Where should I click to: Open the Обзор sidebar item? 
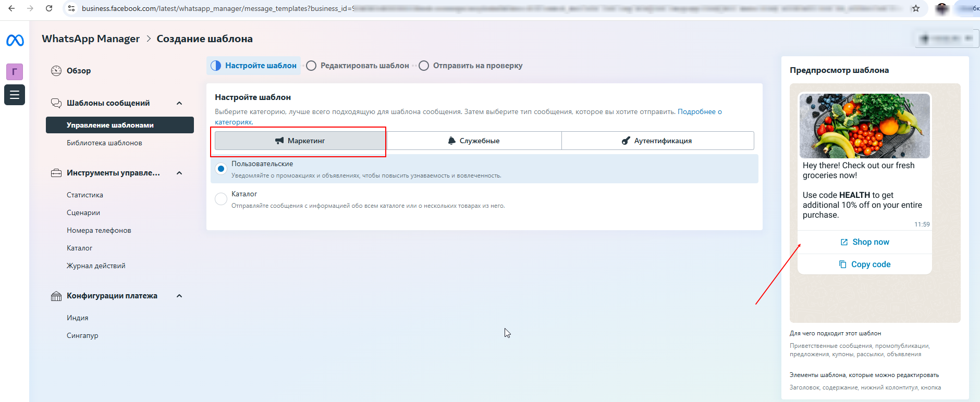[79, 71]
